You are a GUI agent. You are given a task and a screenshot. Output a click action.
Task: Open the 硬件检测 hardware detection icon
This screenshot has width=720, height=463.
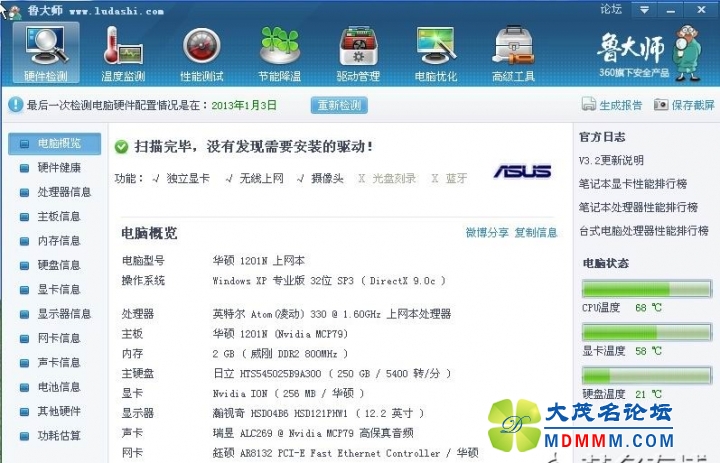(x=46, y=52)
